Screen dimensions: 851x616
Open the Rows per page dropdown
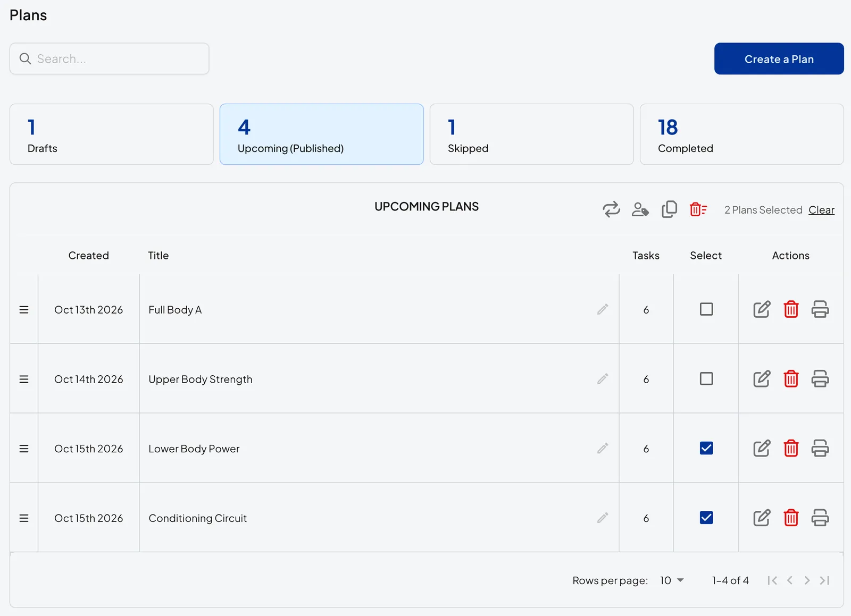672,580
